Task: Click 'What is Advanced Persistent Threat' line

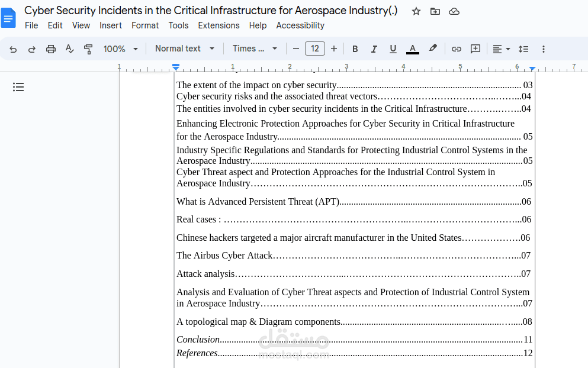Action: 354,202
